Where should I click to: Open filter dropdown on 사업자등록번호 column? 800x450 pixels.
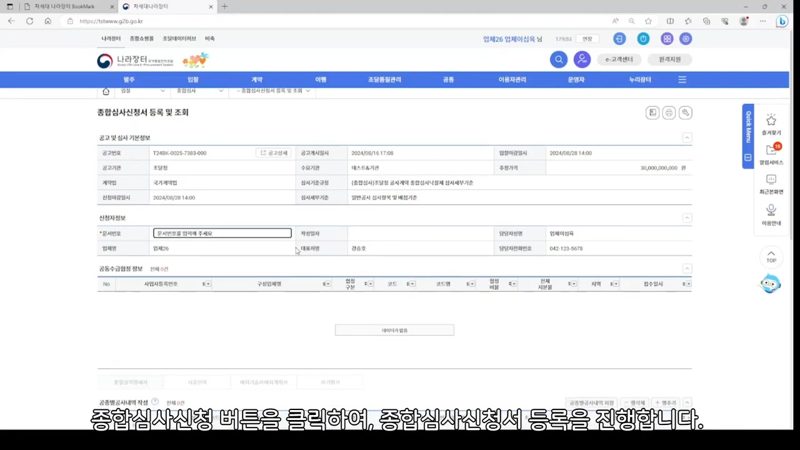(x=207, y=284)
